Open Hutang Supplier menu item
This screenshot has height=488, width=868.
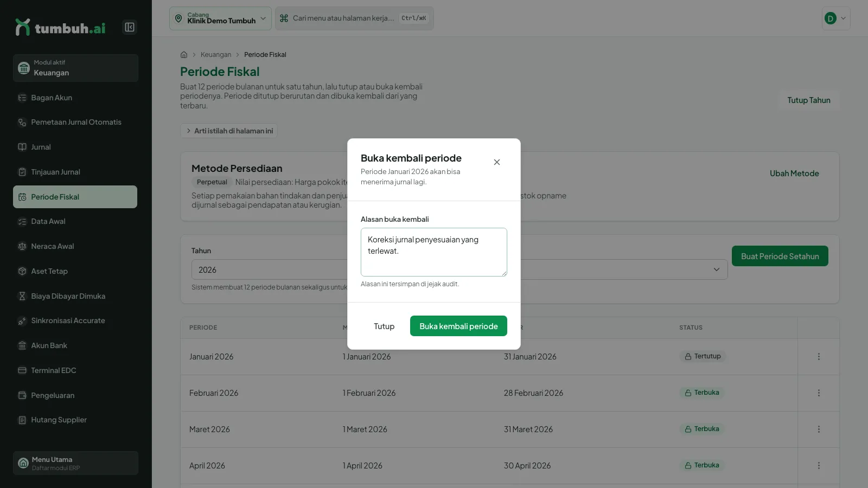[75, 420]
